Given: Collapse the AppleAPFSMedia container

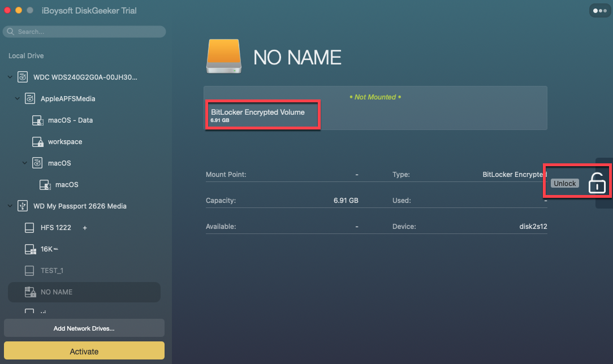Looking at the screenshot, I should [x=18, y=99].
